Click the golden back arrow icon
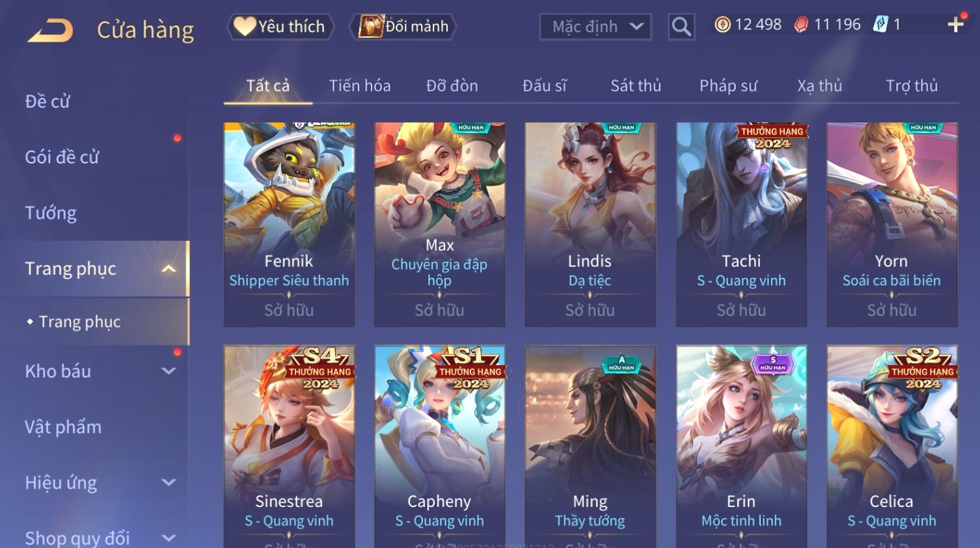This screenshot has height=548, width=980. [50, 30]
